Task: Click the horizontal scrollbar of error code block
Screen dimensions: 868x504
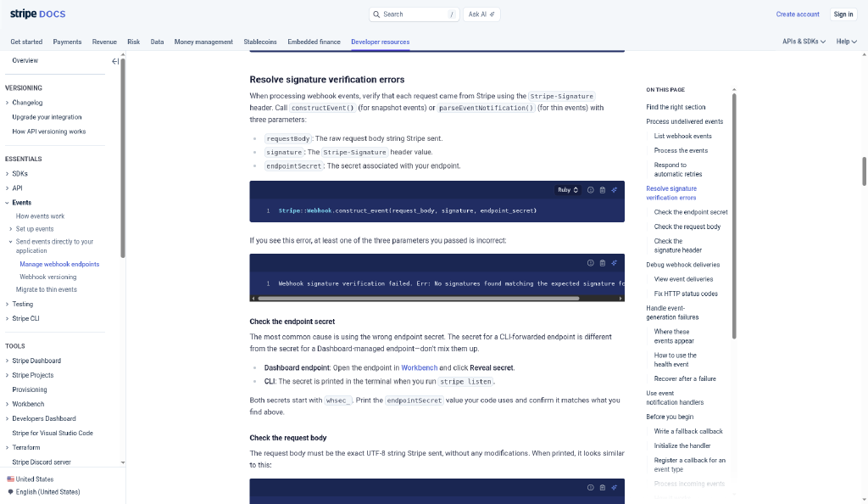Action: (419, 299)
